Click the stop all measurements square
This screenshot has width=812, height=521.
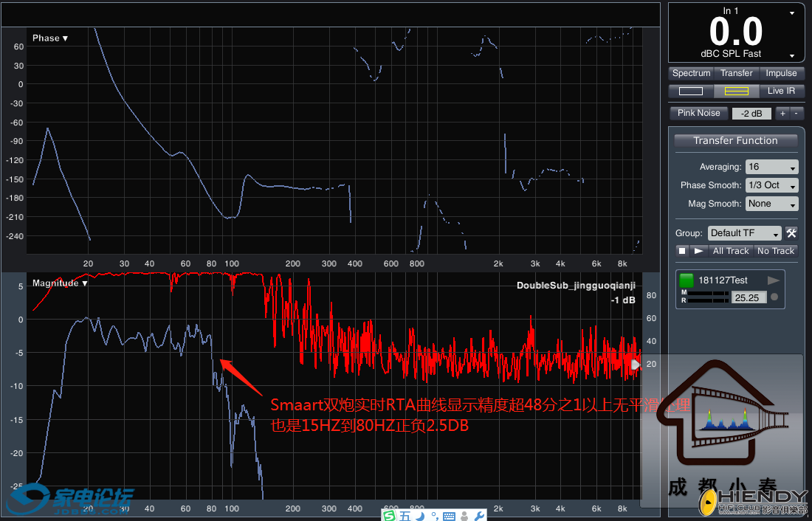coord(683,251)
